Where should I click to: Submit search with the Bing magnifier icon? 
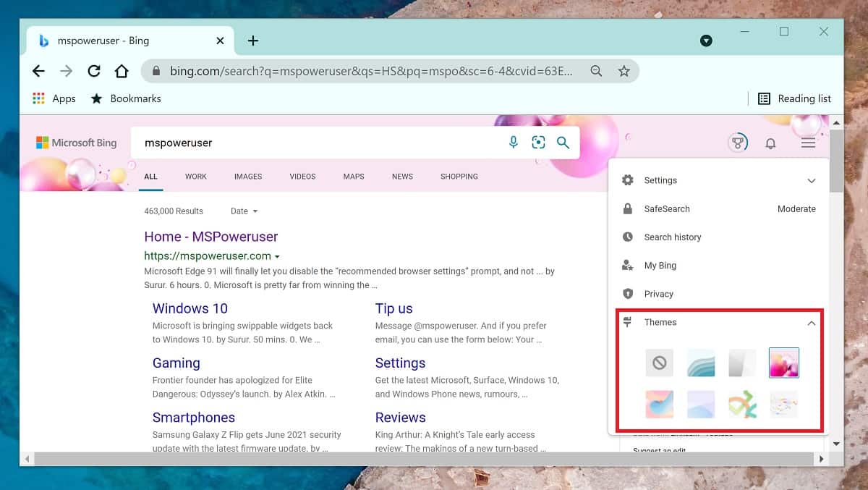coord(563,143)
